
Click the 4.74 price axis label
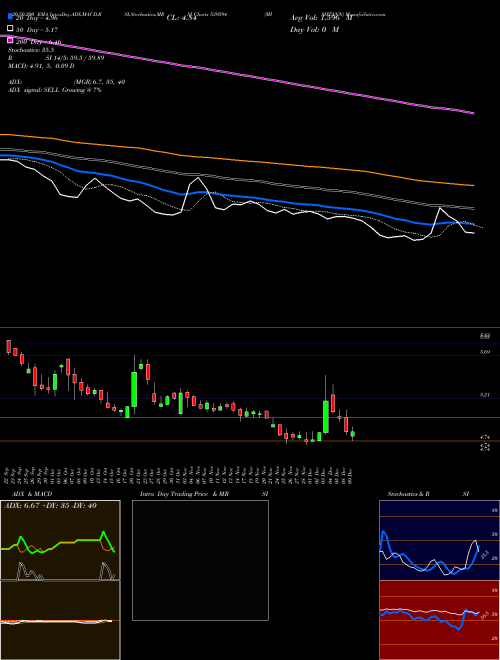484,437
